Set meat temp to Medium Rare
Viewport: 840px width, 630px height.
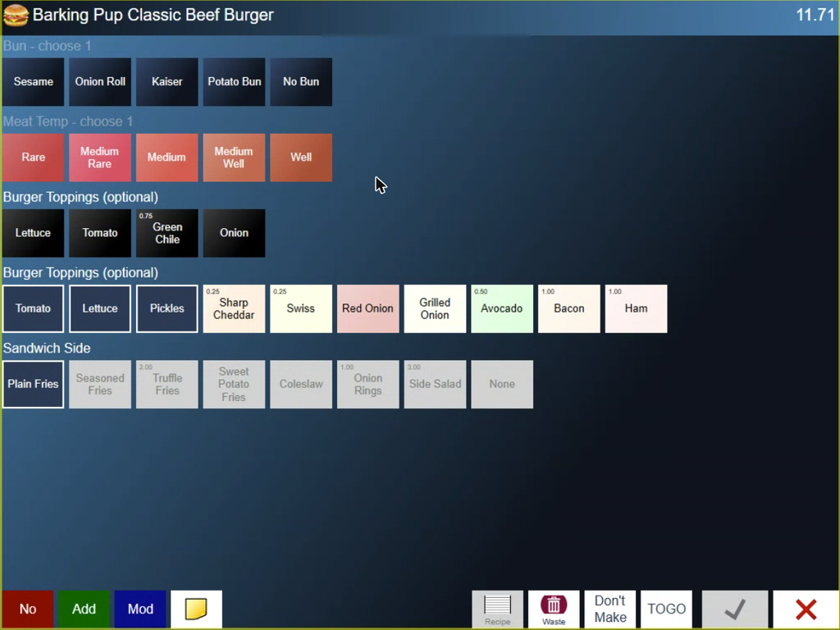coord(100,157)
